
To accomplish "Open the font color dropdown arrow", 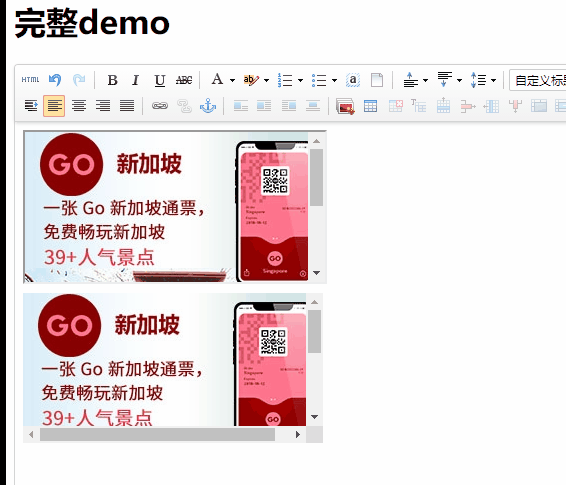I will (x=232, y=80).
